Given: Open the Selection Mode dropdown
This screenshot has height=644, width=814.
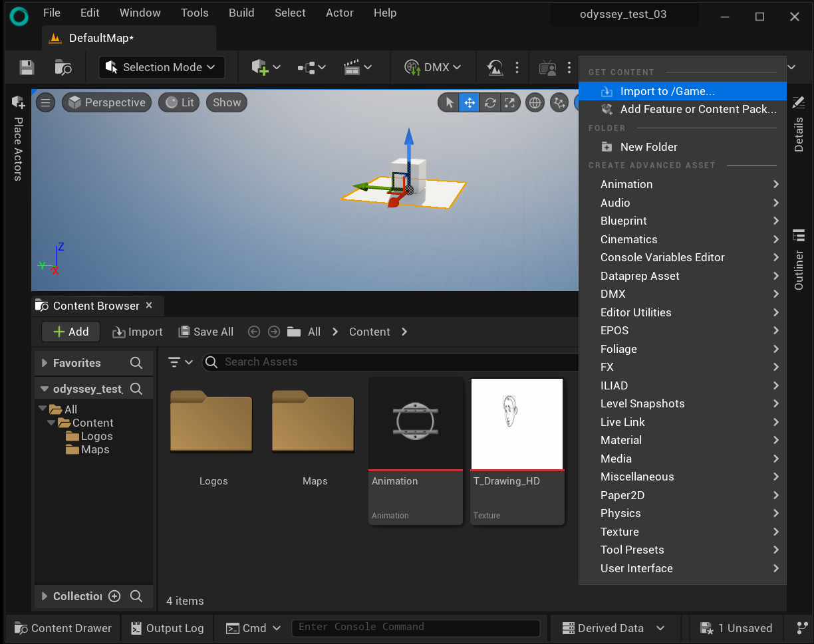Looking at the screenshot, I should pyautogui.click(x=162, y=67).
